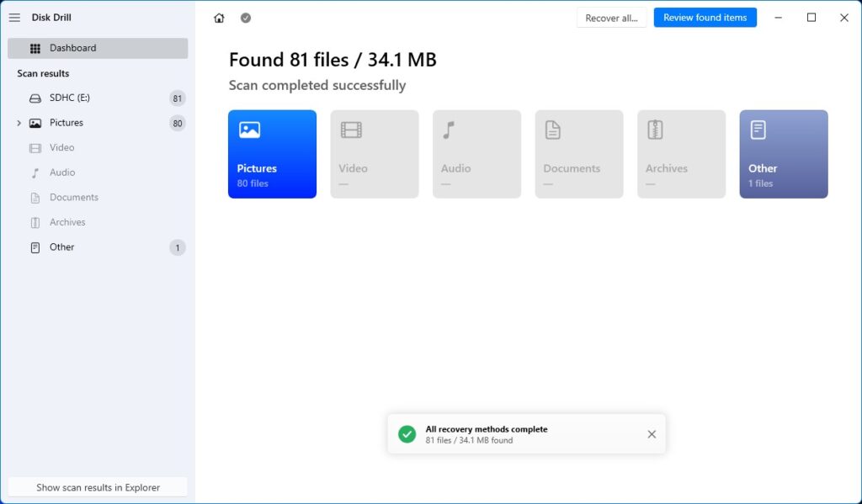This screenshot has height=504, width=862.
Task: Click the Documents page icon in sidebar
Action: tap(35, 197)
